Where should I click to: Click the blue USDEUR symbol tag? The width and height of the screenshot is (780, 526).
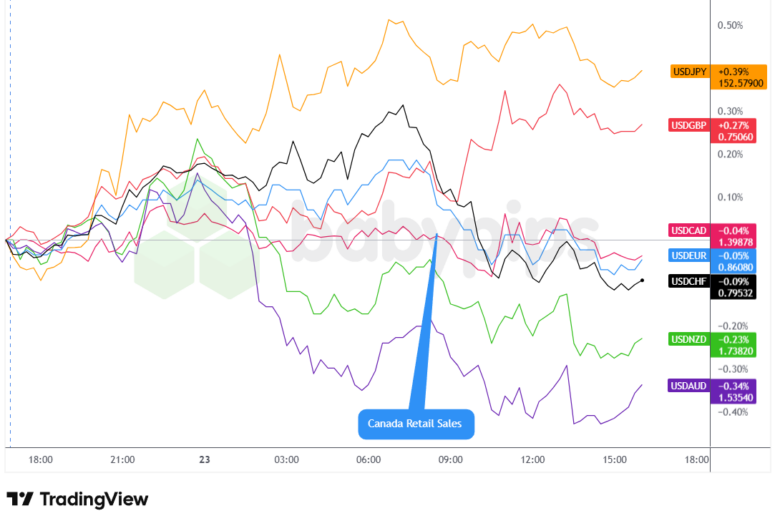pyautogui.click(x=691, y=257)
